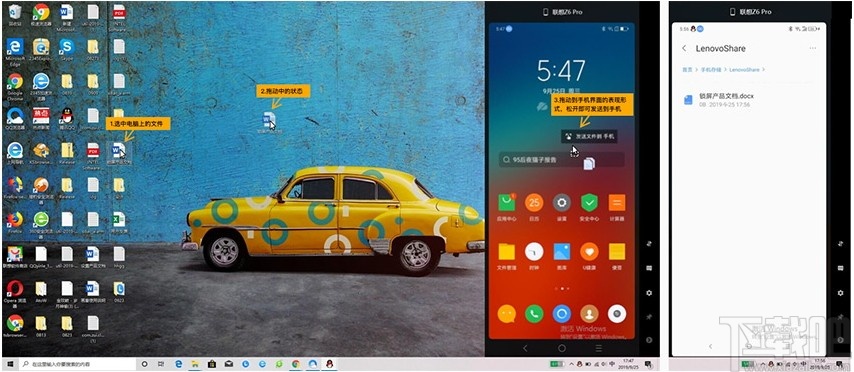Open the three-dot menu in LenovoShare
This screenshot has height=372, width=854.
pyautogui.click(x=813, y=48)
